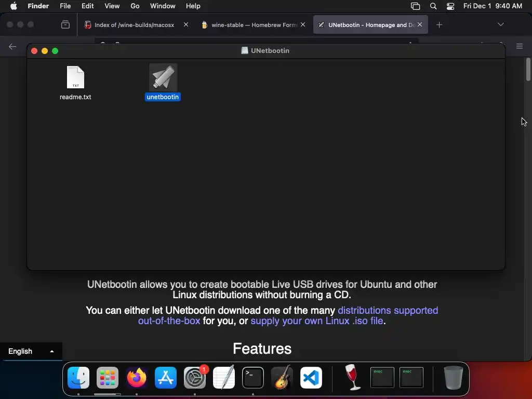Close the Index of /wine-builds/macosx tab
The width and height of the screenshot is (532, 399).
tap(186, 24)
